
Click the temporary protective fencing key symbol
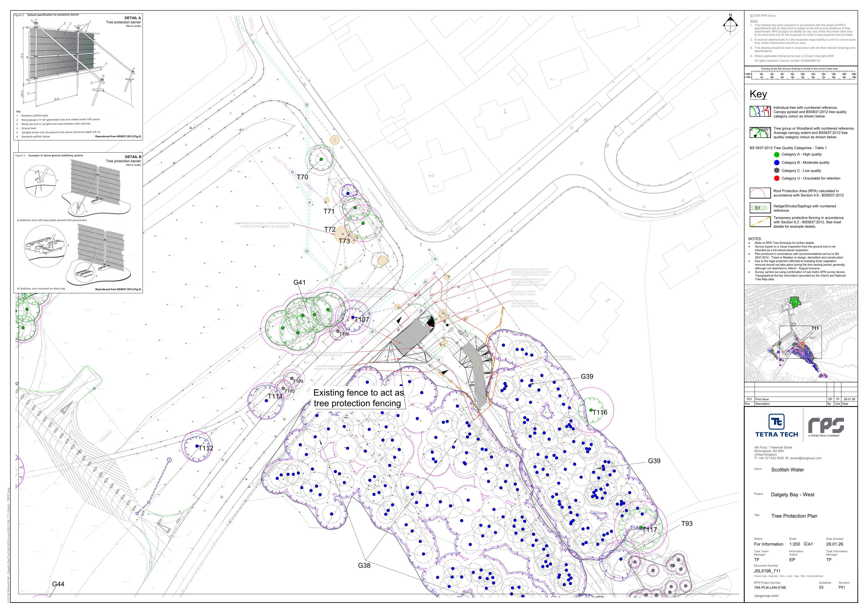coord(760,222)
